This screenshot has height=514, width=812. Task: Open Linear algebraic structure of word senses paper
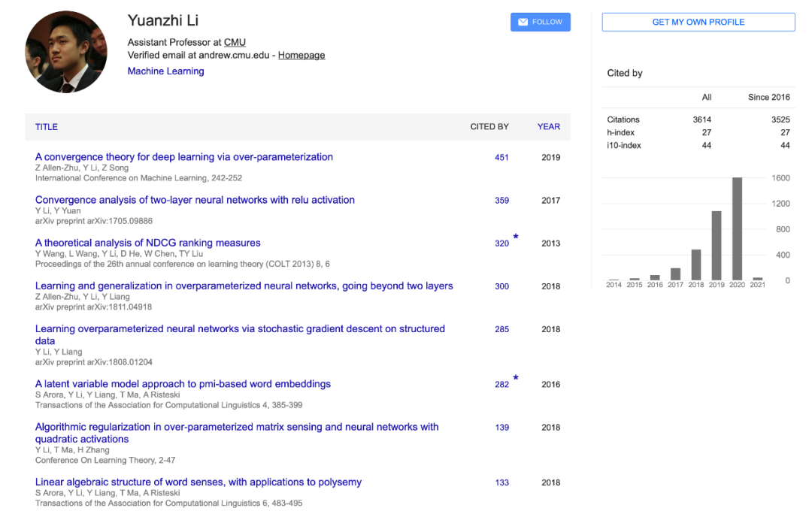(198, 482)
